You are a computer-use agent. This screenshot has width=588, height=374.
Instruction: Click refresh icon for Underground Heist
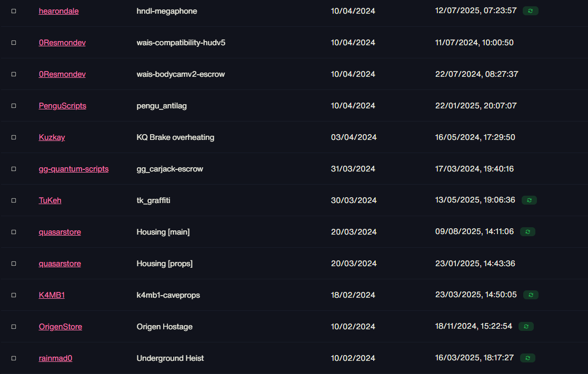click(527, 358)
